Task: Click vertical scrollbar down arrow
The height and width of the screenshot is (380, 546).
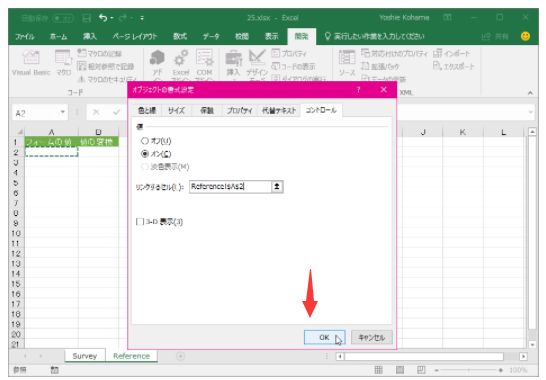Action: (x=532, y=344)
